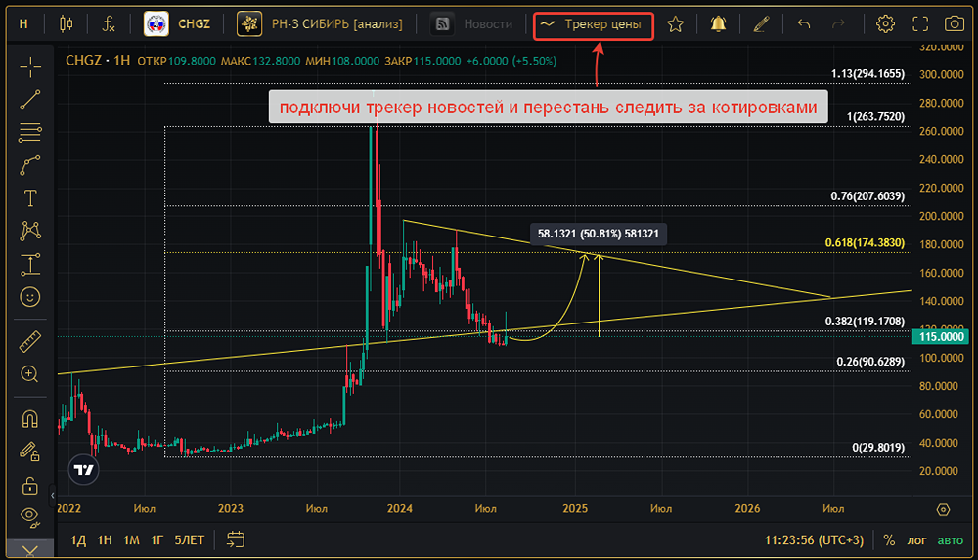Toggle percent scale
The width and height of the screenshot is (978, 560).
point(889,540)
